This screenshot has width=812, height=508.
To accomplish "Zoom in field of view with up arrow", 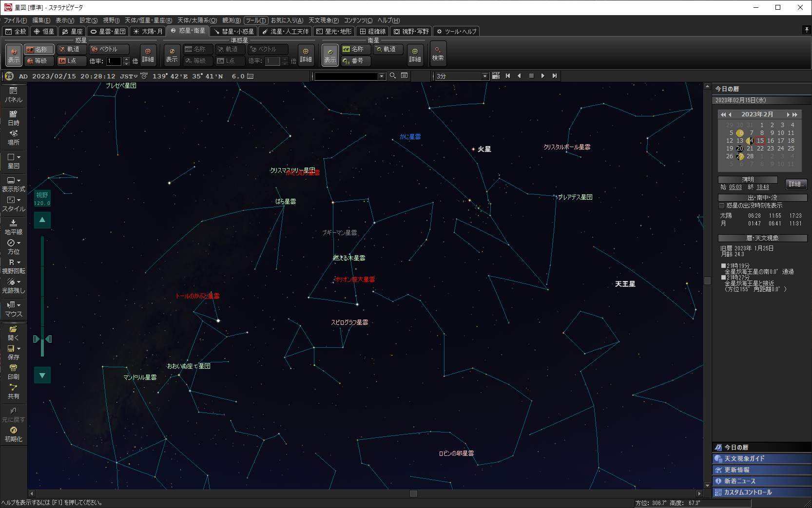I will pyautogui.click(x=42, y=220).
